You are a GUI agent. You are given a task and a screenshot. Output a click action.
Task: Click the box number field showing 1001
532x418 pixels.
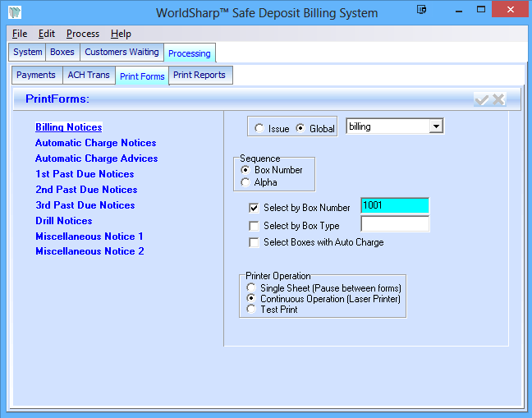coord(394,206)
